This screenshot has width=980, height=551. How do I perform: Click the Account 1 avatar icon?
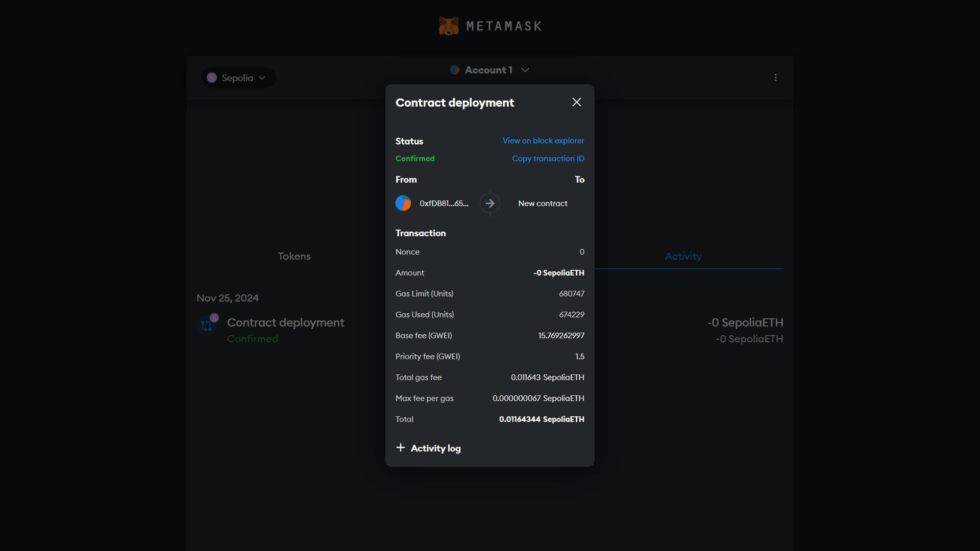[x=454, y=70]
